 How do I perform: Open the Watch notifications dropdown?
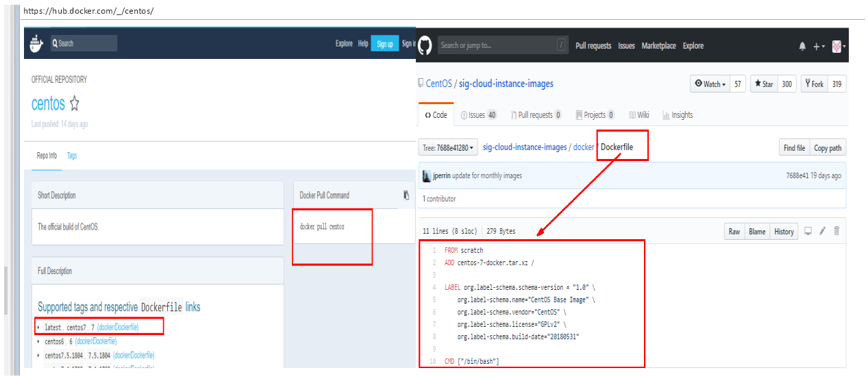(x=710, y=84)
